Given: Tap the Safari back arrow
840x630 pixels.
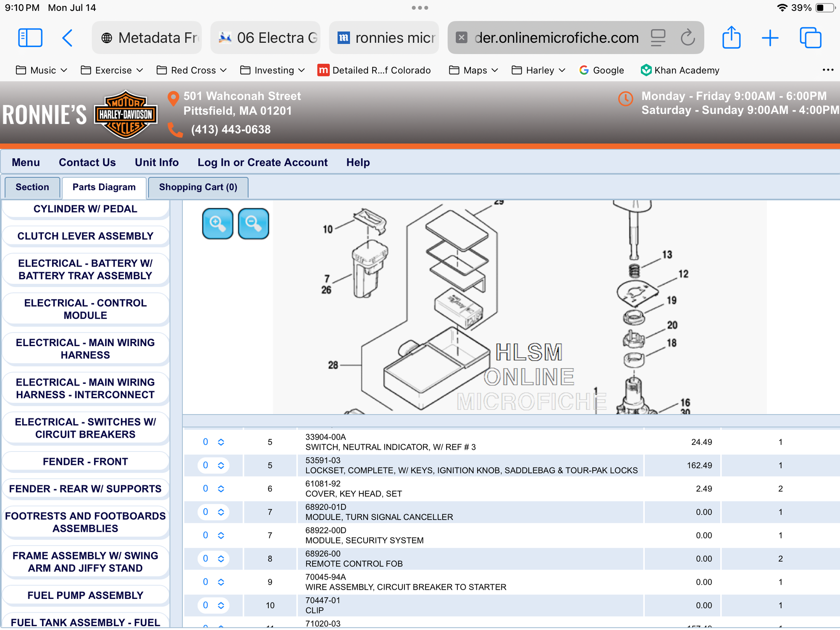Looking at the screenshot, I should tap(67, 38).
